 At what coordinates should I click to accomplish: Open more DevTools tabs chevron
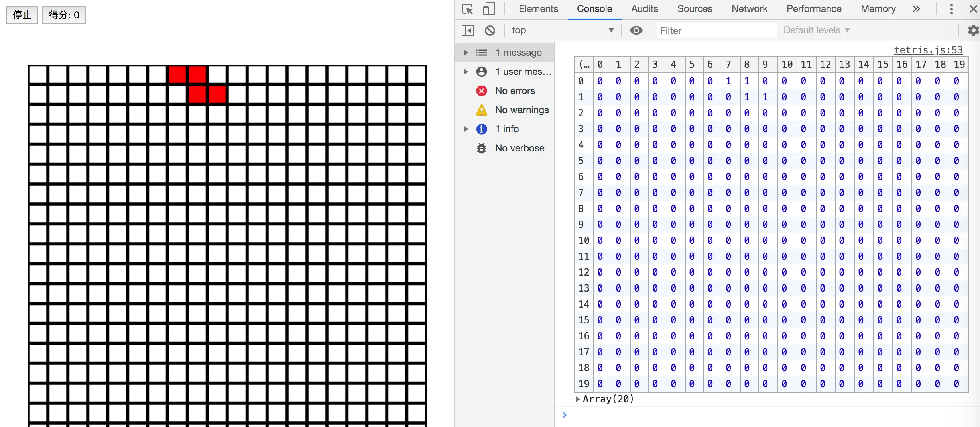click(916, 9)
